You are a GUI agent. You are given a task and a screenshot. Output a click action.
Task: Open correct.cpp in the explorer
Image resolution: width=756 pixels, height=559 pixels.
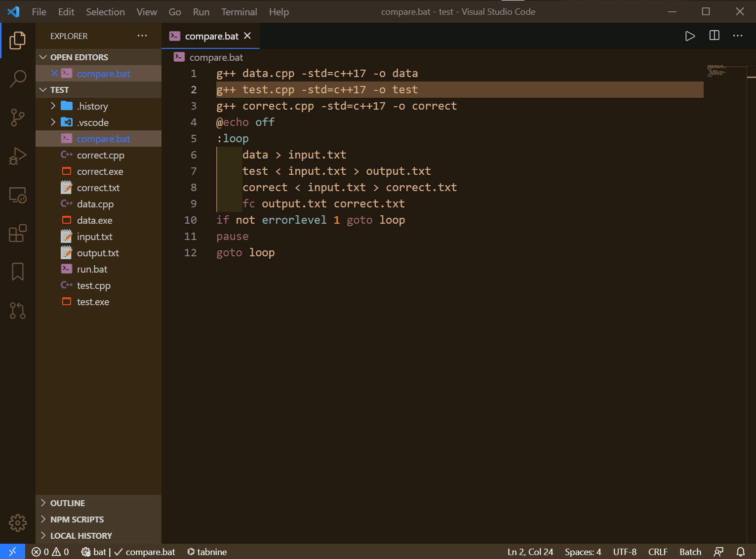98,155
